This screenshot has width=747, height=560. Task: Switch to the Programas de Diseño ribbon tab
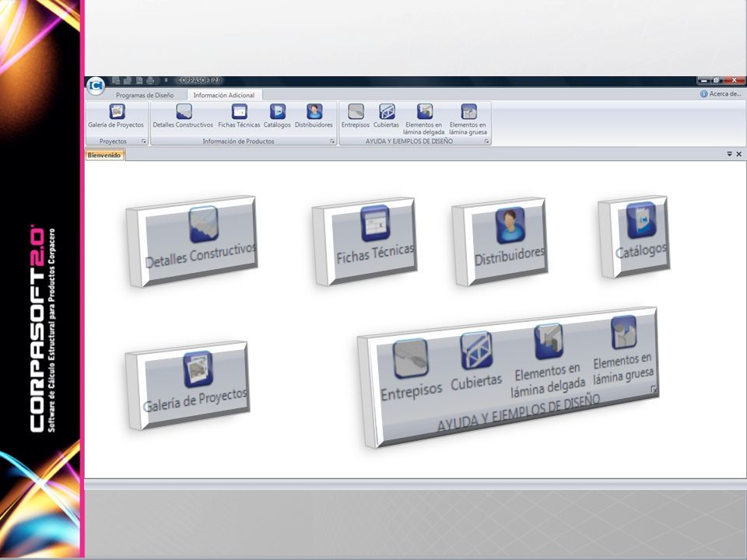click(x=145, y=95)
